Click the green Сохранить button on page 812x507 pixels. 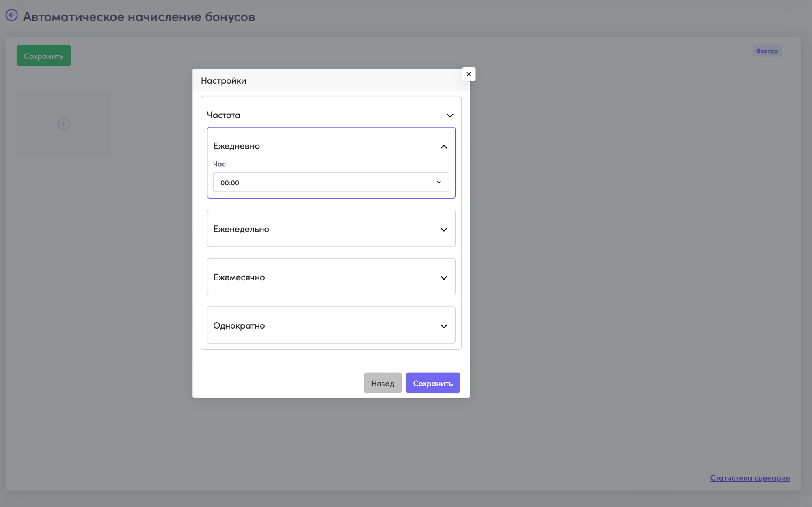click(x=44, y=56)
